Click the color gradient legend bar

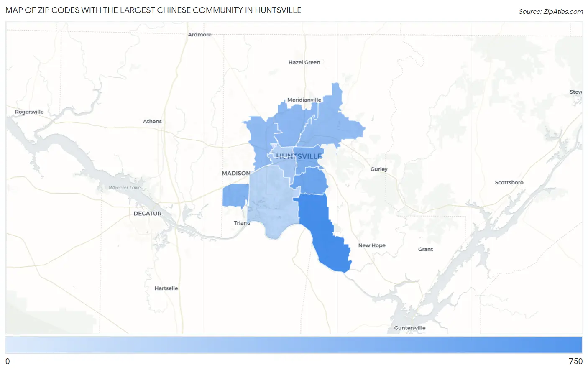point(294,345)
